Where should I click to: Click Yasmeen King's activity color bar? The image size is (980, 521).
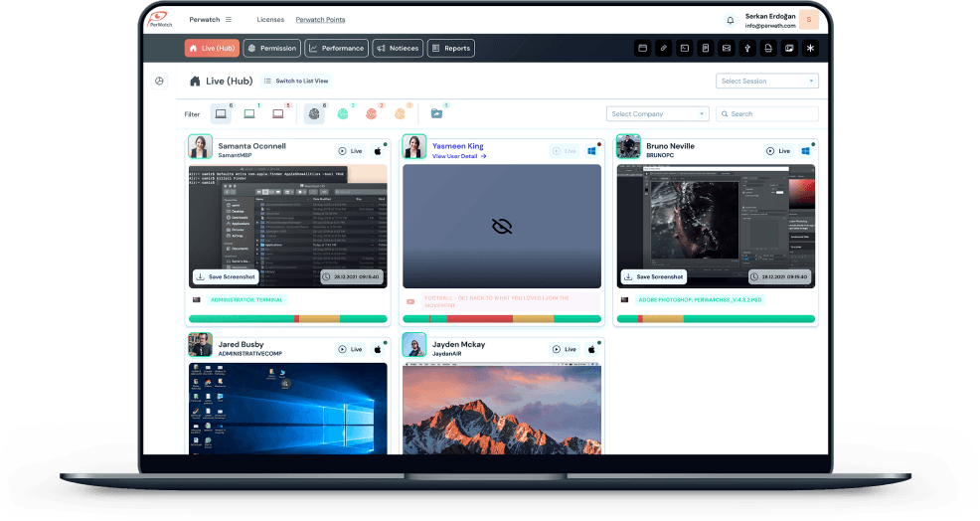[x=502, y=319]
